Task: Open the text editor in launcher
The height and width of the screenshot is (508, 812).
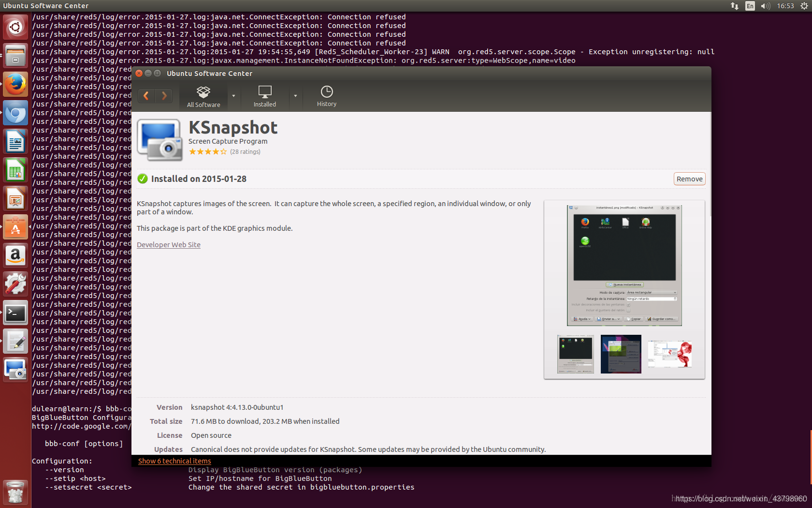Action: click(15, 341)
